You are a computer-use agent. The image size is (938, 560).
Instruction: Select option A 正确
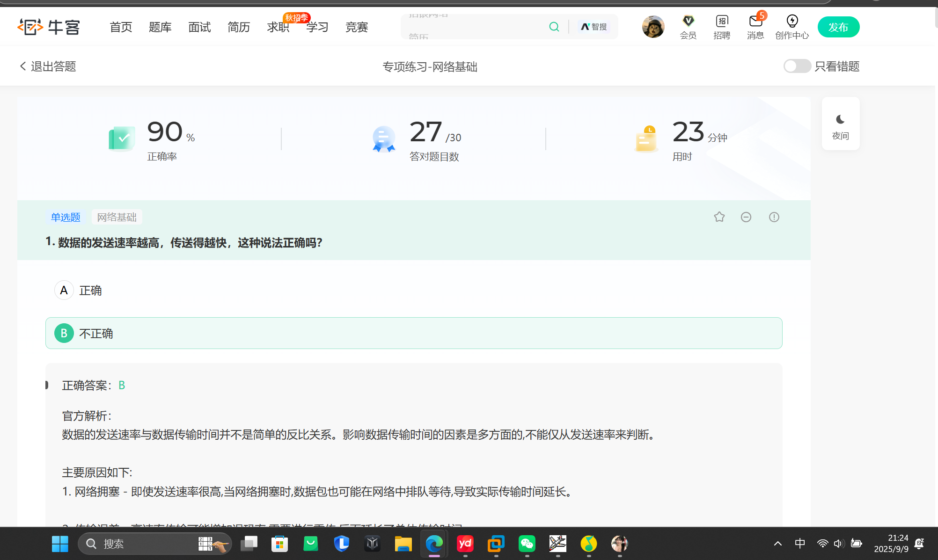(x=65, y=290)
